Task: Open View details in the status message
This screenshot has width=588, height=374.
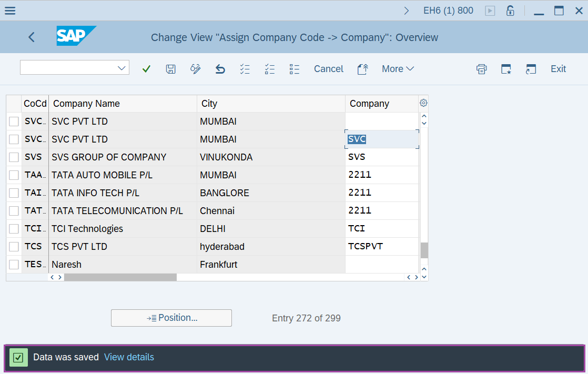Action: click(x=129, y=357)
